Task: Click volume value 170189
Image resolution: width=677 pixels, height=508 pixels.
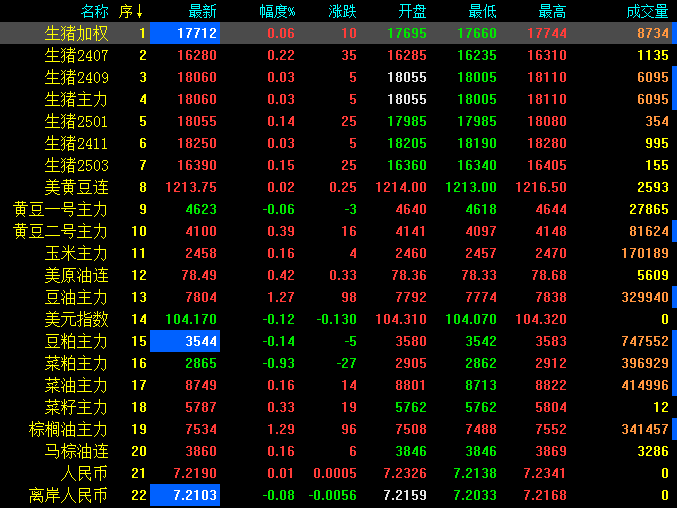Action: (645, 253)
